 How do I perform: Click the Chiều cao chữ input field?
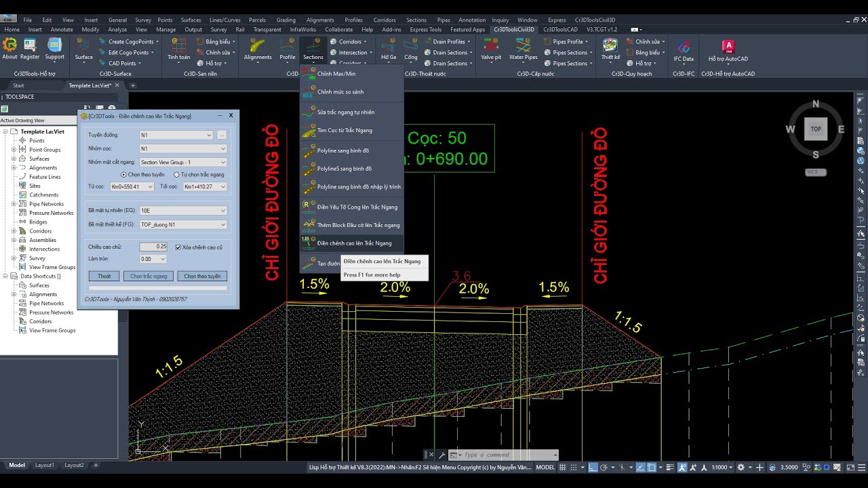point(153,247)
